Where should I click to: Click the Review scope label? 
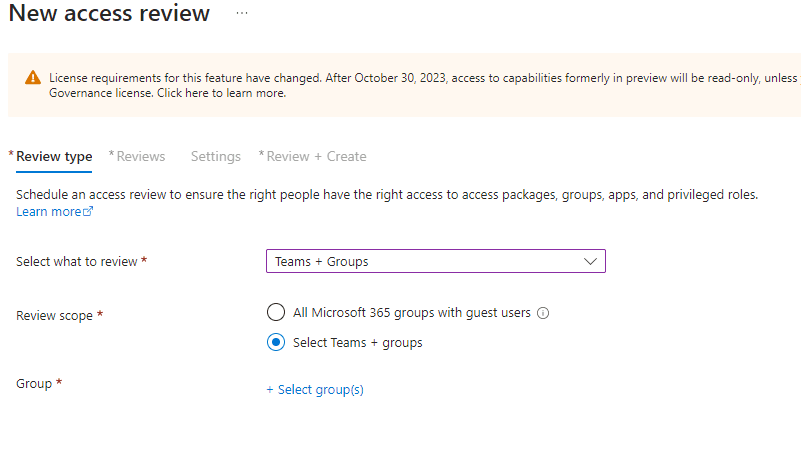pos(55,315)
